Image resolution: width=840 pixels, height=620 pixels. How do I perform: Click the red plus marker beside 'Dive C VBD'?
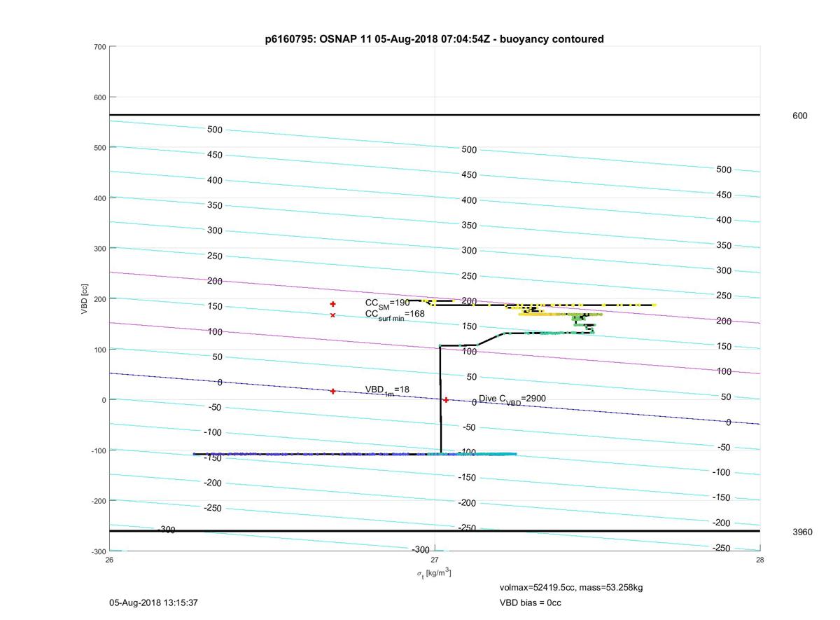click(446, 400)
